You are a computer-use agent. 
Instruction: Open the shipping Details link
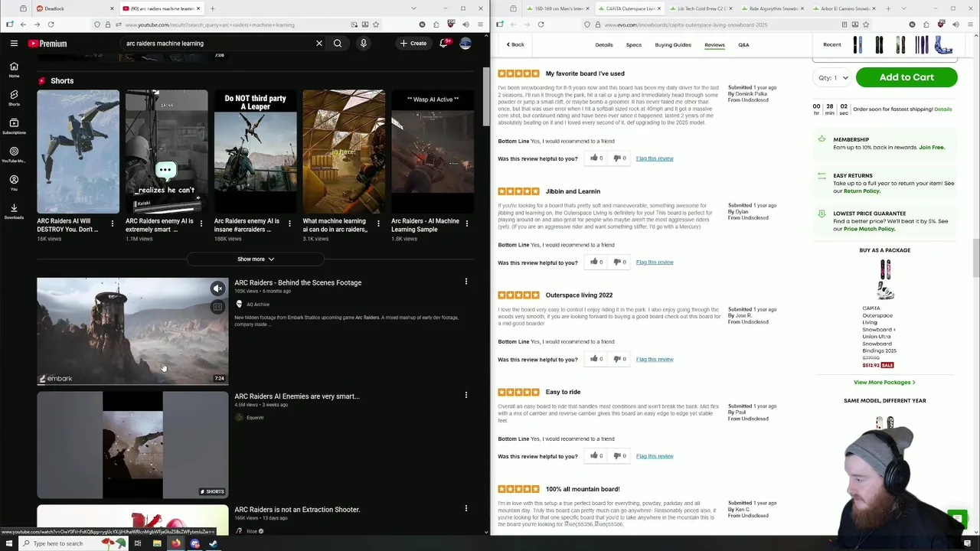[x=943, y=109]
